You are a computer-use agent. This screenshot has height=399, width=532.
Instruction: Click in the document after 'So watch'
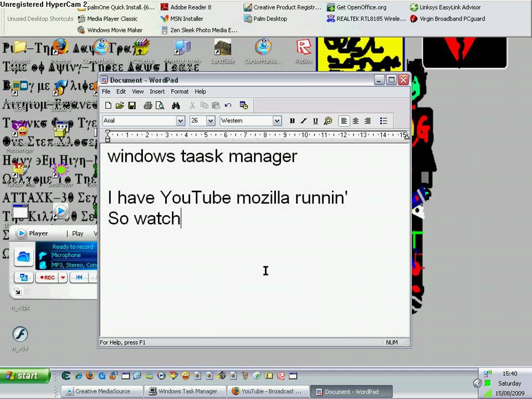(182, 218)
